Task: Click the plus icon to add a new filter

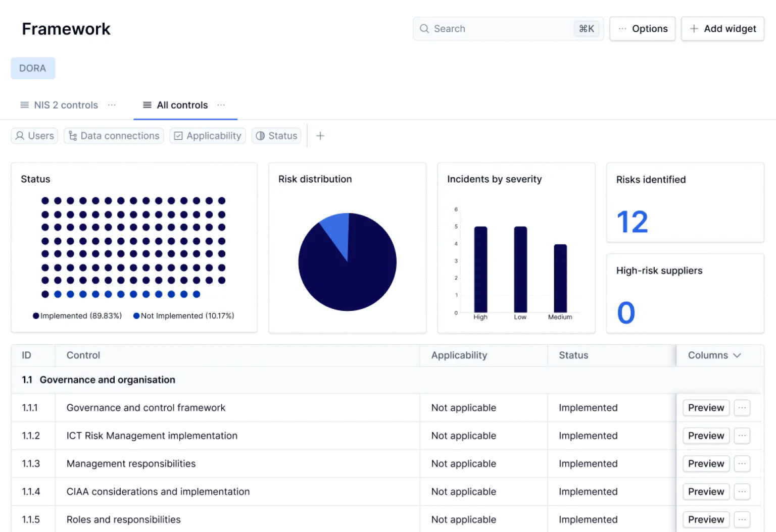Action: coord(320,135)
